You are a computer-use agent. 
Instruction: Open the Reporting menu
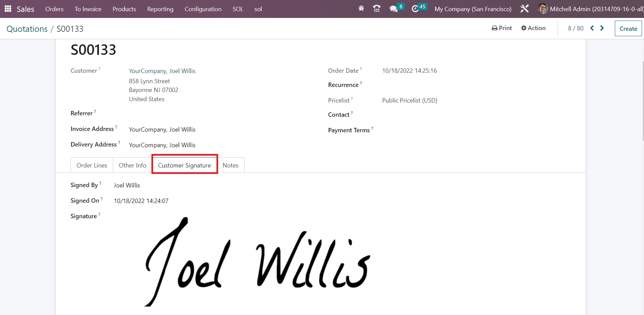[160, 9]
